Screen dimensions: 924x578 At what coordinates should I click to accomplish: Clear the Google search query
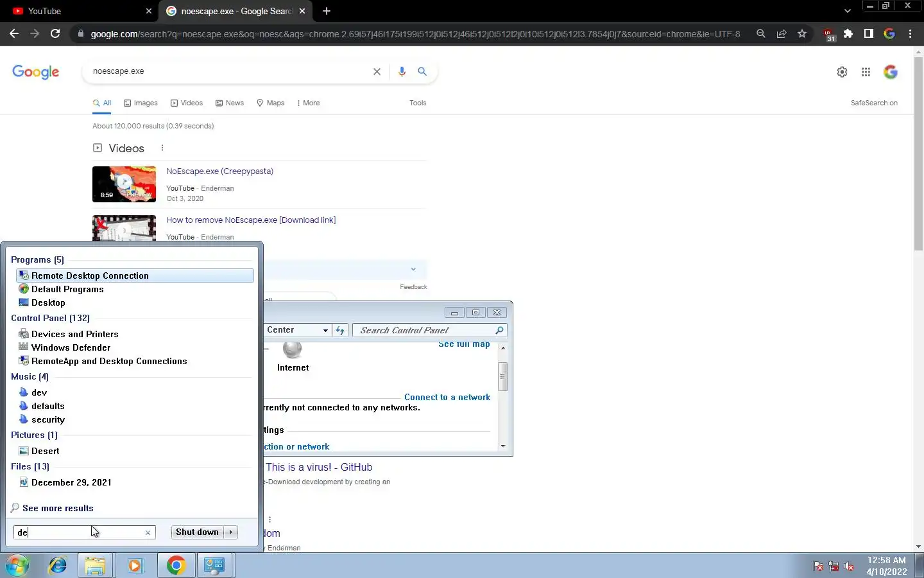[377, 71]
